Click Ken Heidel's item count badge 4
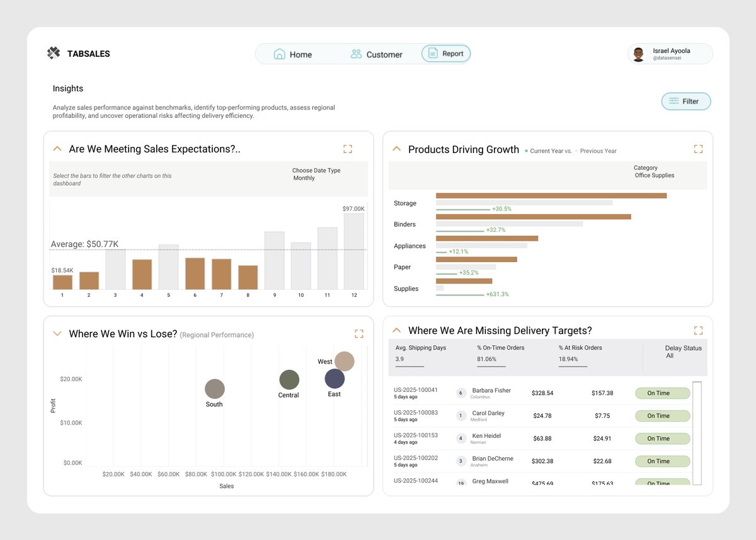 point(461,439)
